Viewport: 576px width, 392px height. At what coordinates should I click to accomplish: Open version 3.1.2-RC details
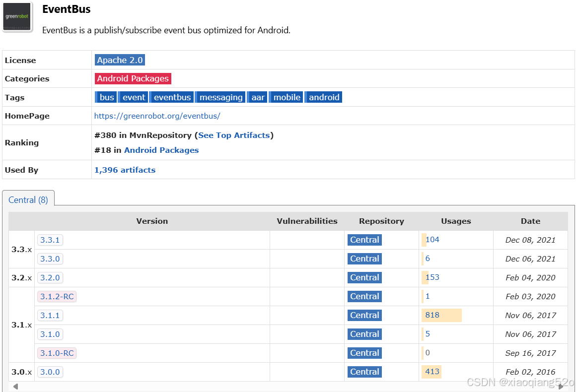[57, 296]
